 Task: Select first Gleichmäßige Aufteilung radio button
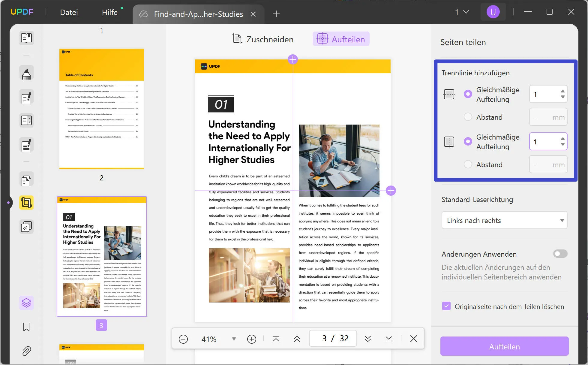[468, 94]
